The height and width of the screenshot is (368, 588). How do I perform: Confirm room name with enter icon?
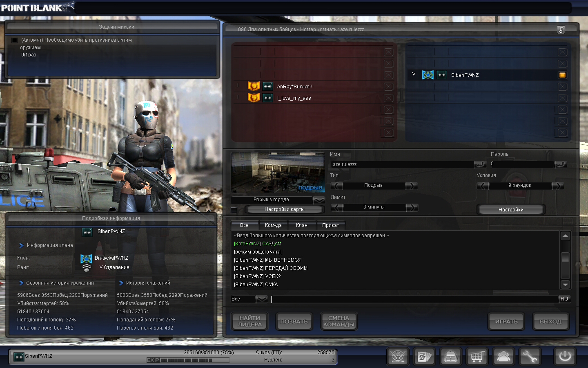click(480, 164)
